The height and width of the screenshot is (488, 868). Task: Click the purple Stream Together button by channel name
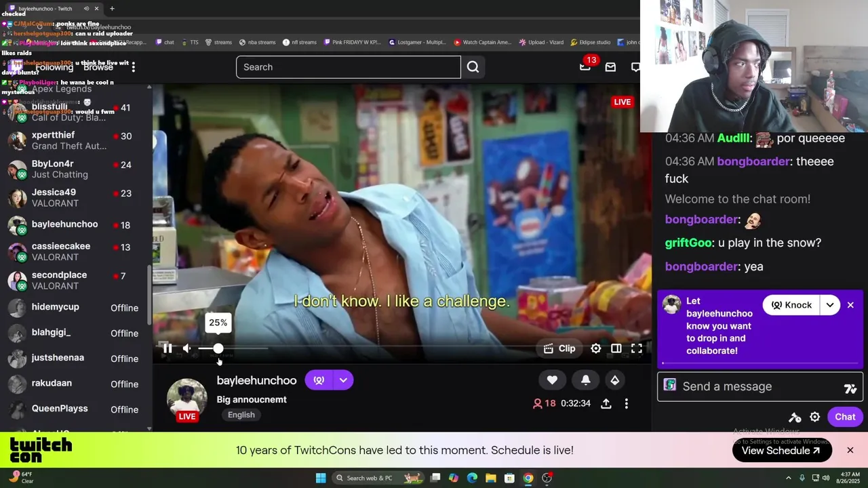pos(319,380)
